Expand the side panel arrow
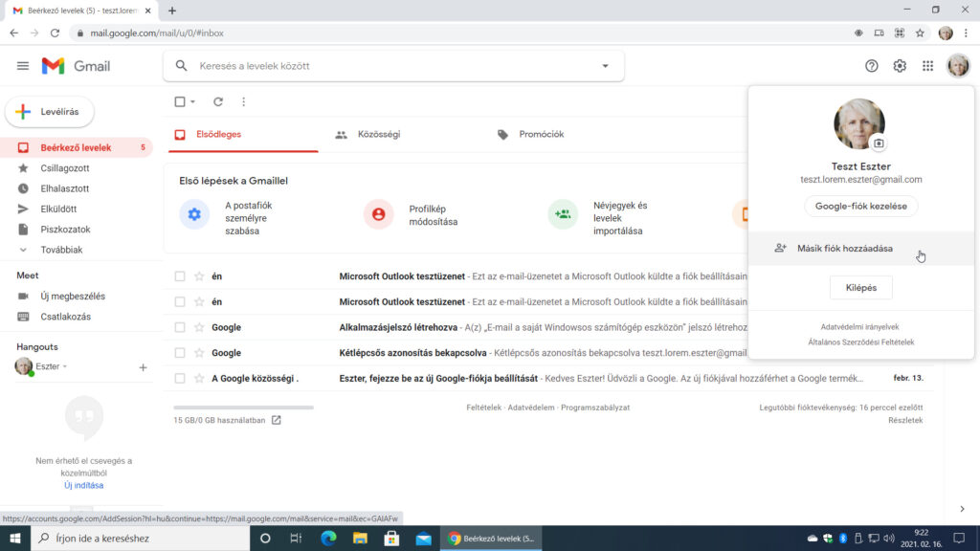The image size is (980, 551). coord(962,509)
